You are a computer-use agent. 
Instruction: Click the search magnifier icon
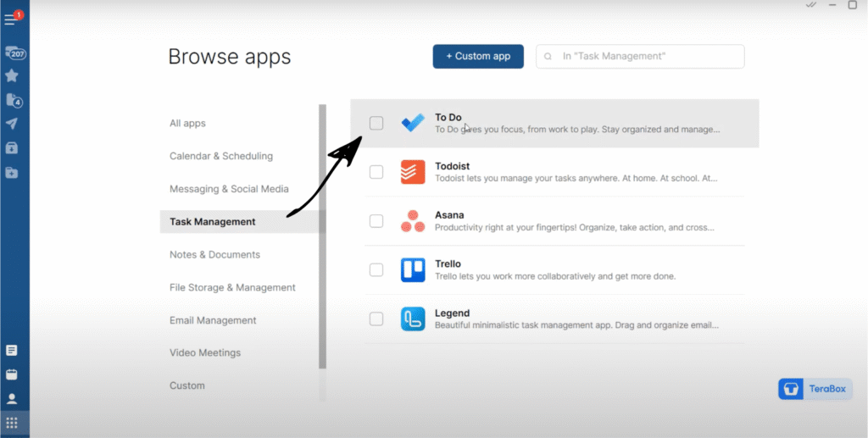(x=548, y=57)
